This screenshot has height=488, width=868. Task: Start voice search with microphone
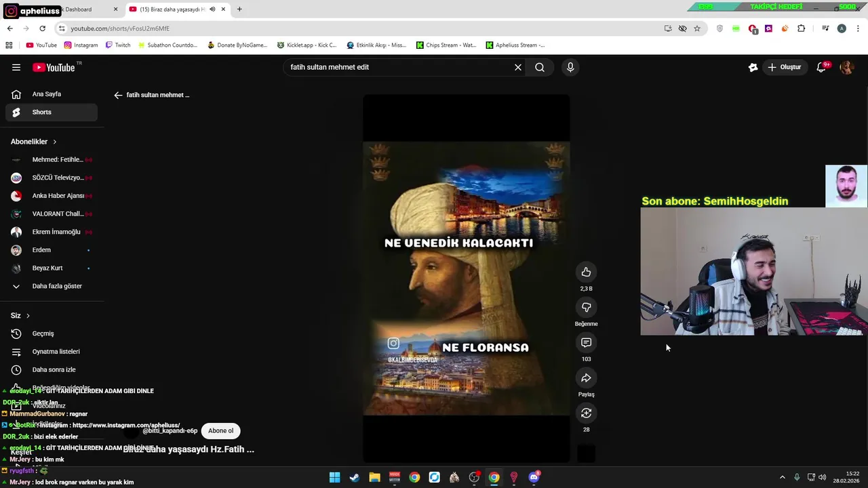pyautogui.click(x=570, y=67)
